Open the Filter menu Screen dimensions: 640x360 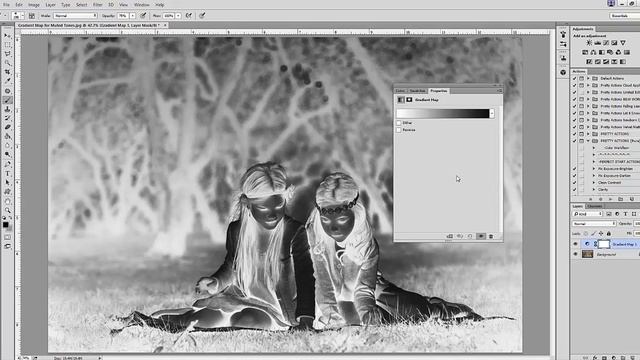click(x=98, y=5)
